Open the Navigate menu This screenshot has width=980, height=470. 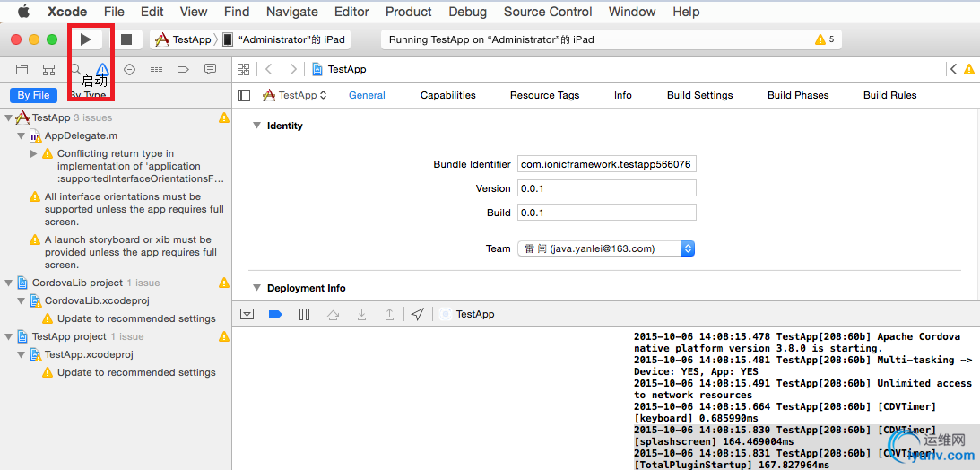pyautogui.click(x=292, y=12)
